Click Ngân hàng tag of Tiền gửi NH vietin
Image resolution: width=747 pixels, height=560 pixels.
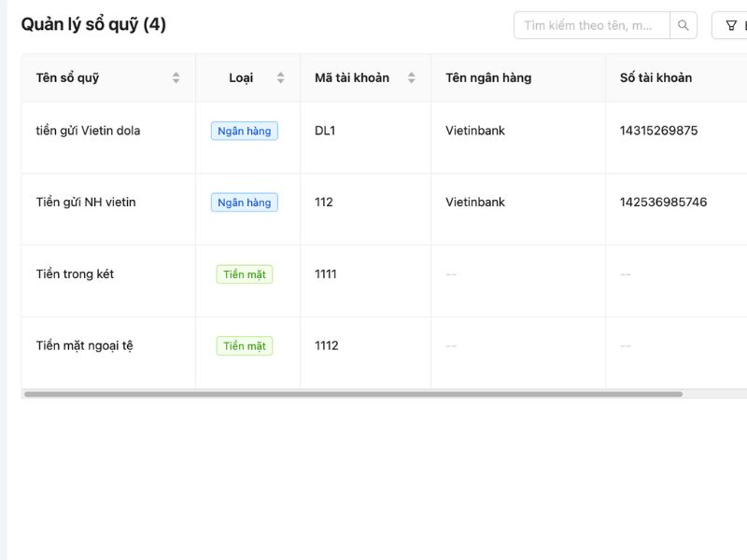244,203
